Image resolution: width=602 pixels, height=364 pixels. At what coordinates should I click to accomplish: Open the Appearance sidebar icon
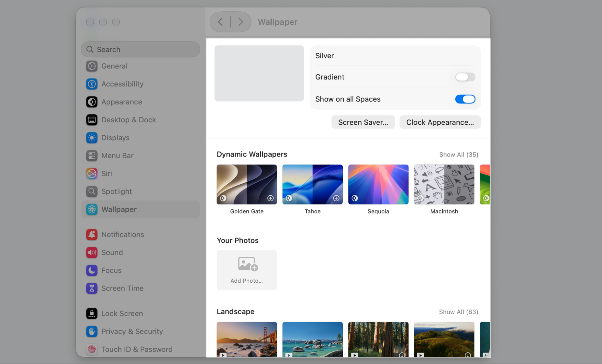tap(92, 102)
